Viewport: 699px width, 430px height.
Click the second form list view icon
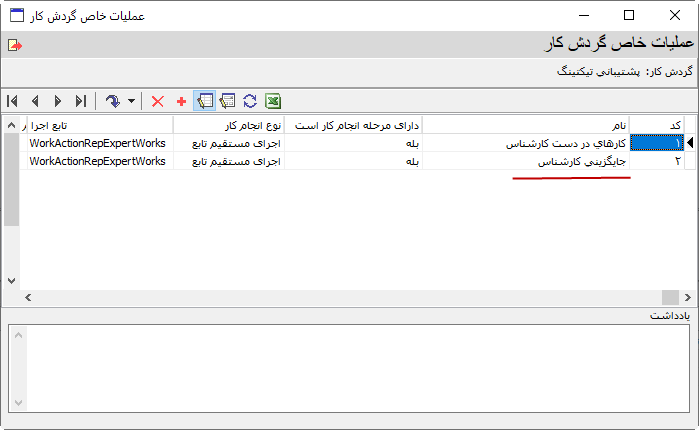coord(227,101)
